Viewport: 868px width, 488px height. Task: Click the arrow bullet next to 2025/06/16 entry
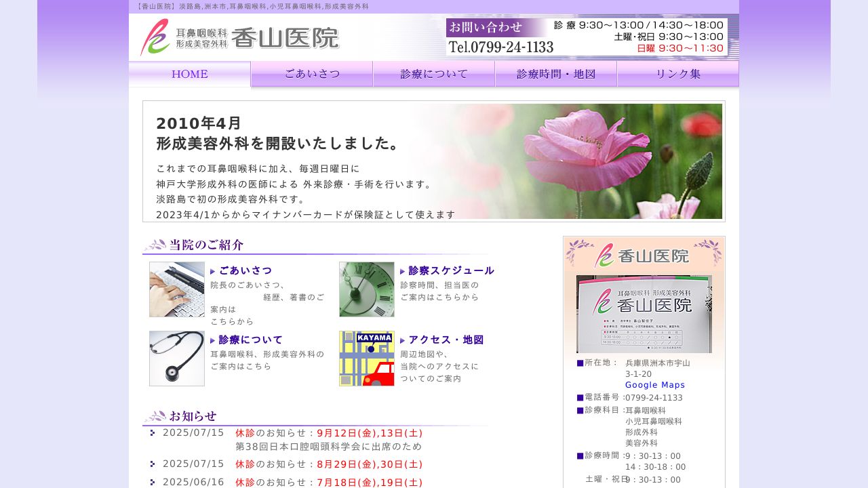(x=152, y=483)
